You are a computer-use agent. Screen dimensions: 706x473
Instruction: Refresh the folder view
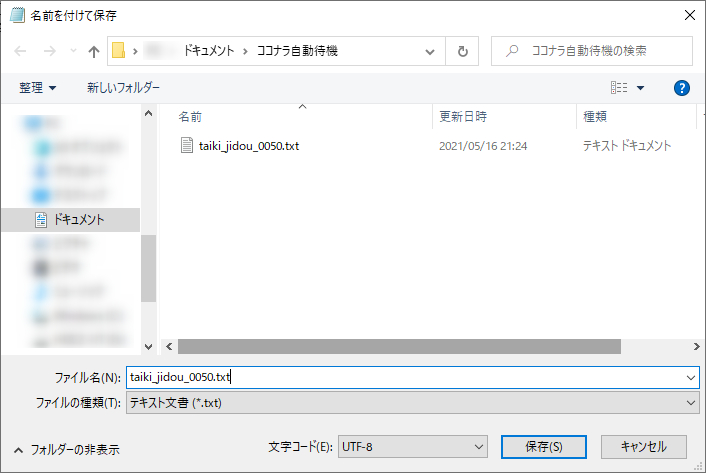462,51
